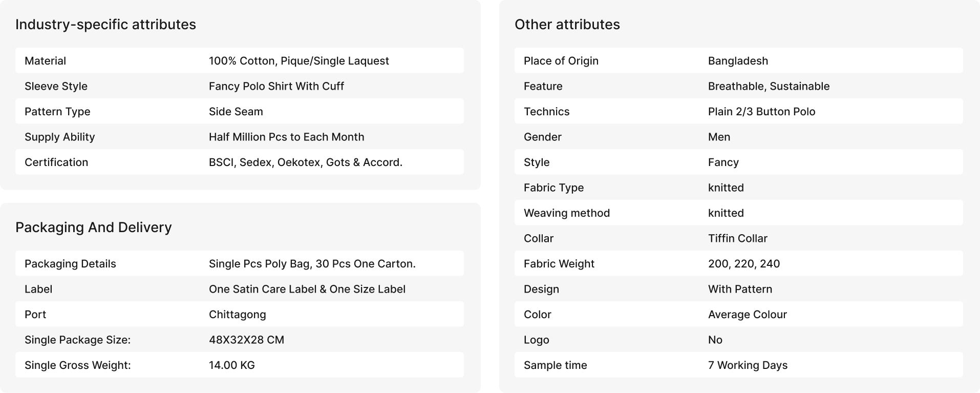Select the Tiffin Collar value

[x=737, y=238]
